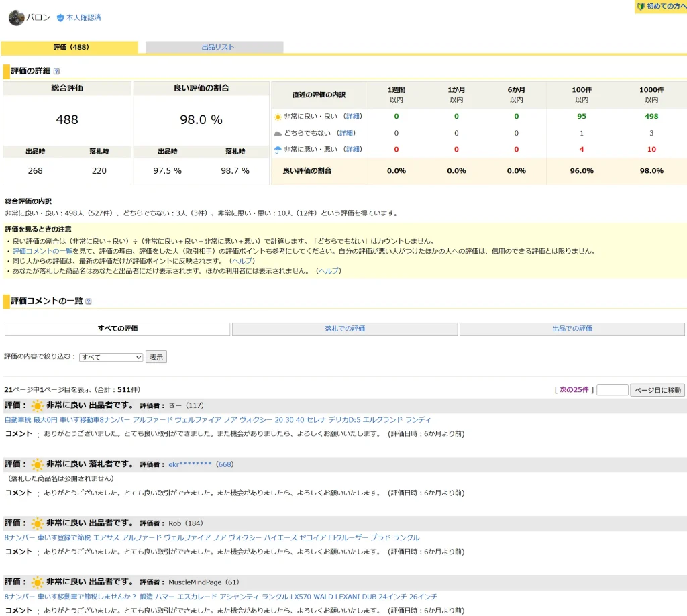Click the cloud icon in どちらでもない row
This screenshot has width=687, height=616.
click(278, 133)
